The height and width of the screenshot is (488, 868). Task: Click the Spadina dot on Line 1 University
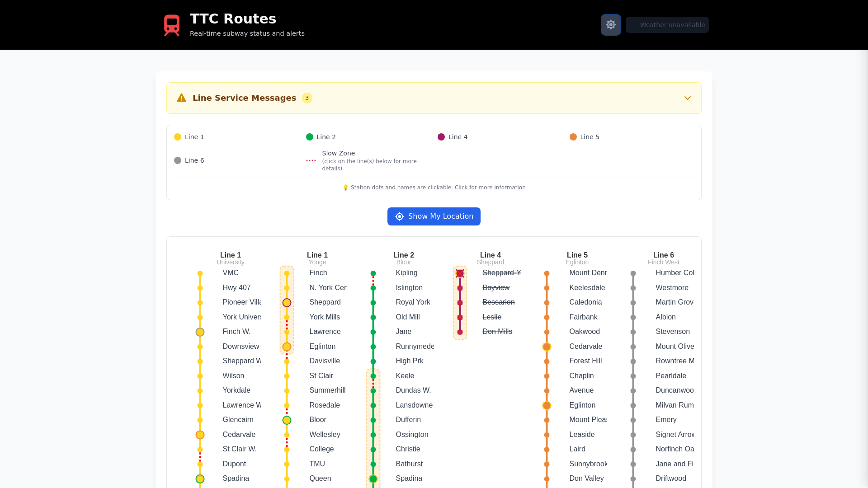coord(200,479)
